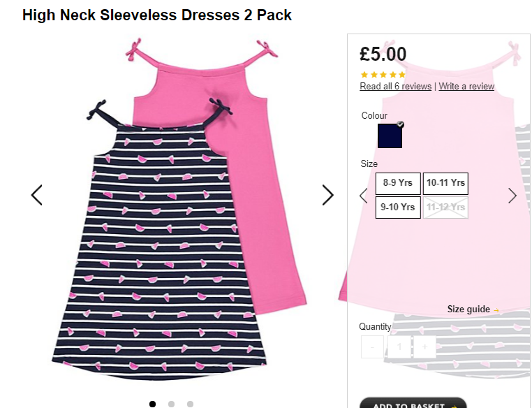Select size 9-10 Yrs
The image size is (532, 408).
[398, 207]
